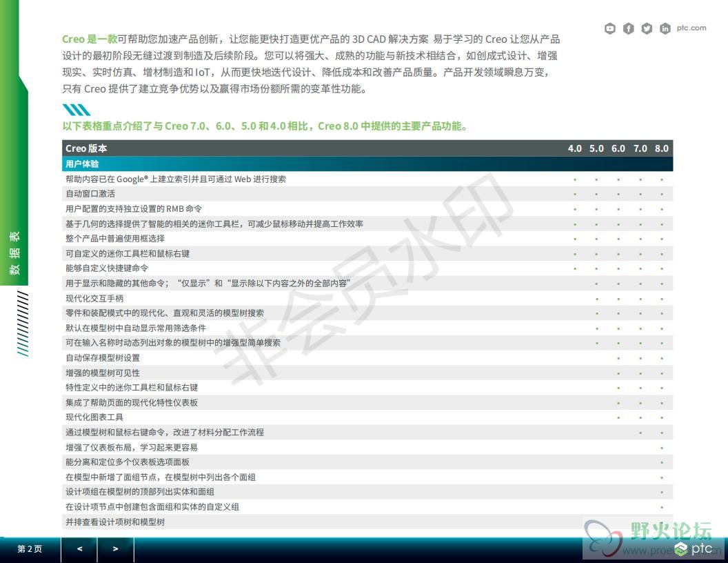This screenshot has height=563, width=728.
Task: Click the row 整个产品中普遍使用框选择
Action: point(367,239)
